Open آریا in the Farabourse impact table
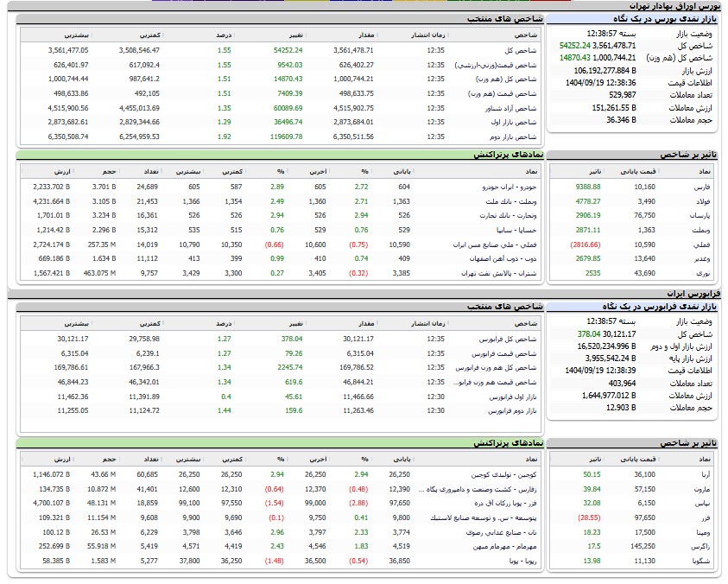Screen dimensions: 728x584 [702, 474]
